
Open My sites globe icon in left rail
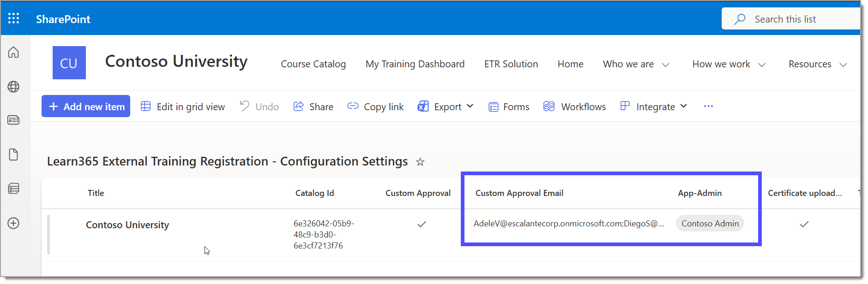(x=13, y=86)
